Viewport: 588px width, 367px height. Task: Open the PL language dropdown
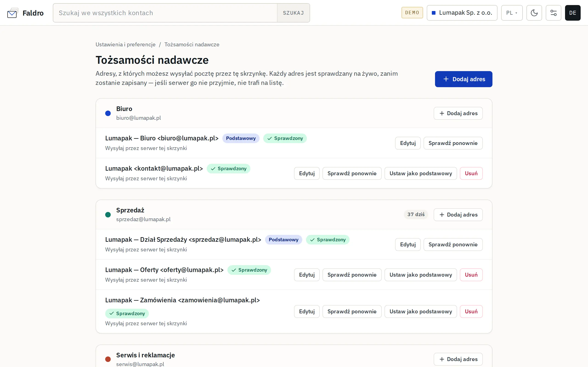[512, 13]
